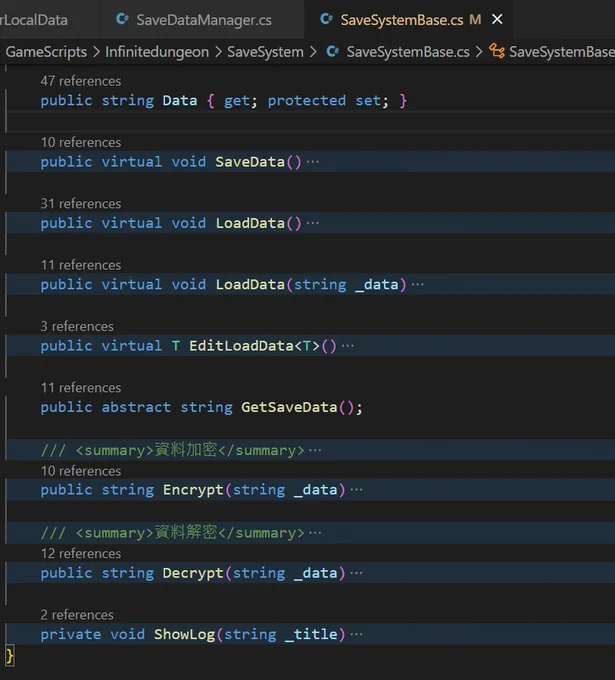Click the GetSaveData method name
The image size is (615, 680).
point(289,407)
